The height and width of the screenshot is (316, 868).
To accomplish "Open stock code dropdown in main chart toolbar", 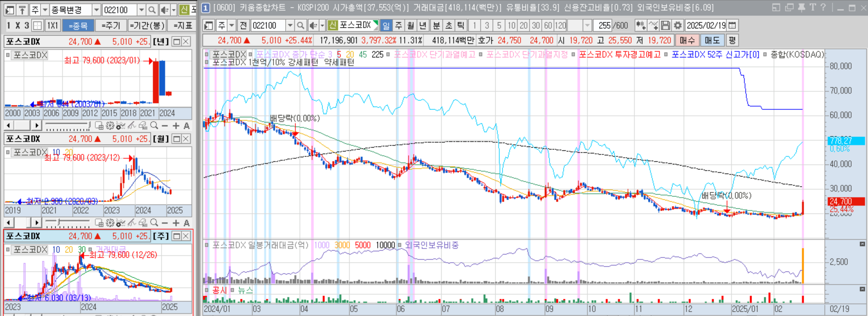I will tap(290, 25).
